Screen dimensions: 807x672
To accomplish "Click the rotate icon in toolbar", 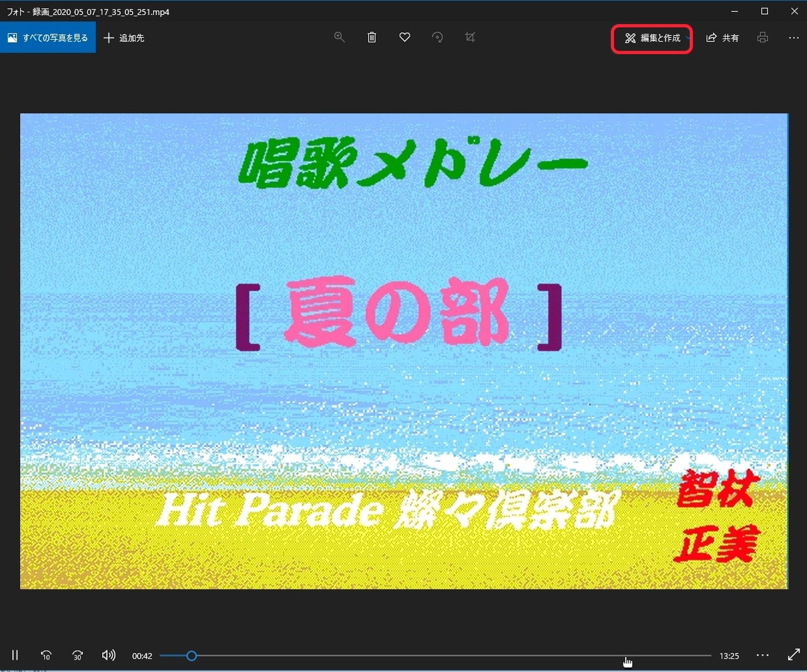I will tap(438, 37).
